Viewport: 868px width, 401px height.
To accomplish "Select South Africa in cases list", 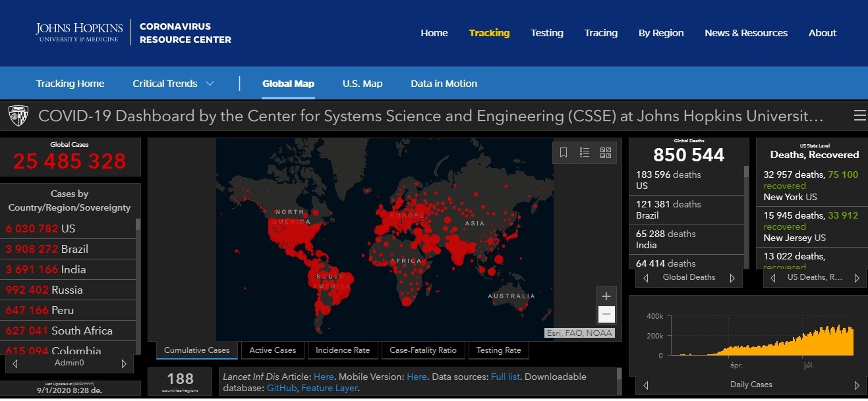I will coord(69,331).
